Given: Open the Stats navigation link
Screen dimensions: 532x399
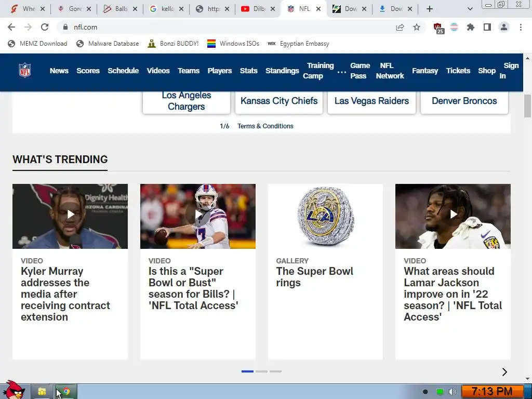Looking at the screenshot, I should coord(249,71).
